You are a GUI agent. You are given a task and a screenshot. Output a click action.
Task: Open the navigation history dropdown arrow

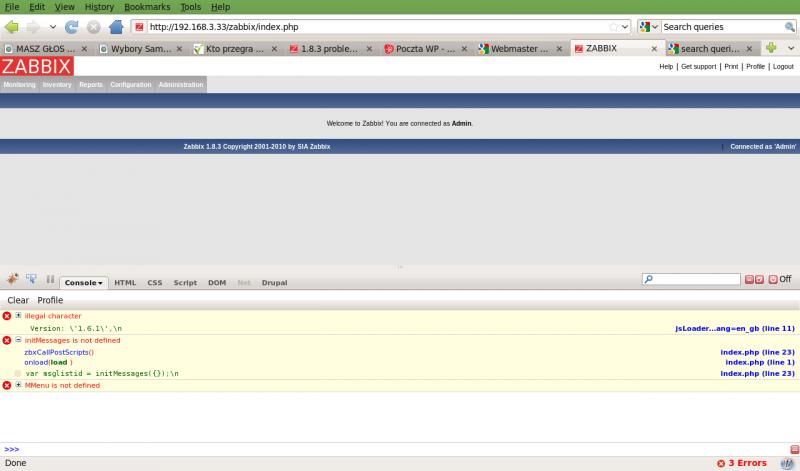(x=53, y=27)
